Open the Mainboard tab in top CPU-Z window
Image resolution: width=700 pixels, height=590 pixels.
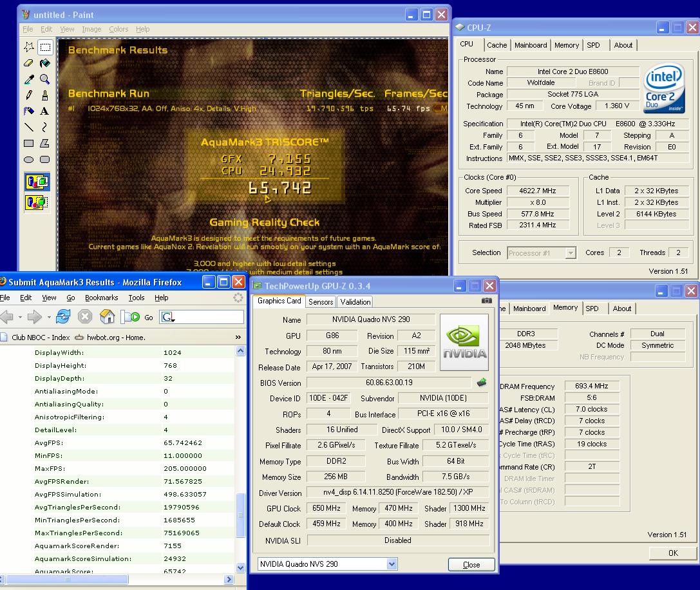coord(531,45)
